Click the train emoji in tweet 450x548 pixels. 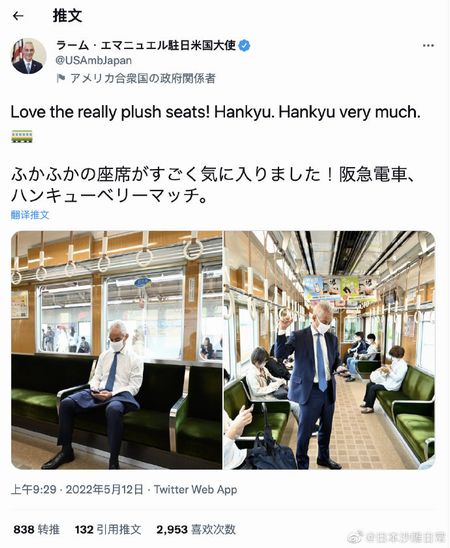click(22, 136)
